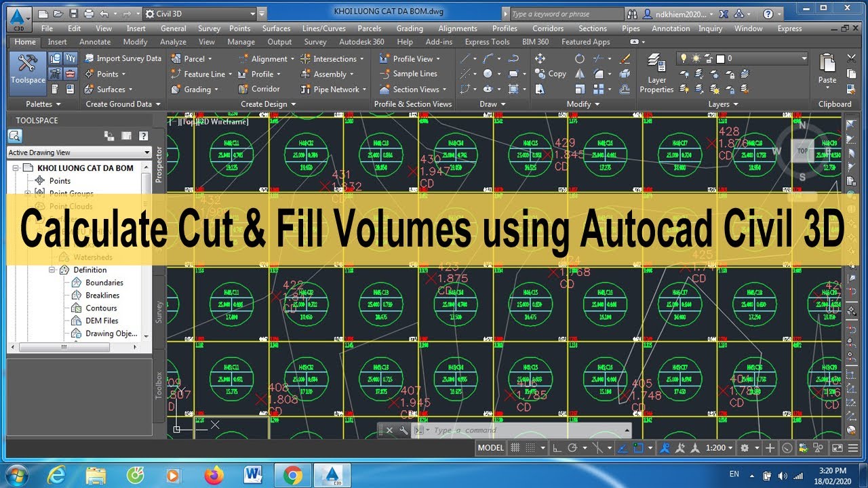
Task: Open Customization menu in status bar
Action: (x=854, y=448)
